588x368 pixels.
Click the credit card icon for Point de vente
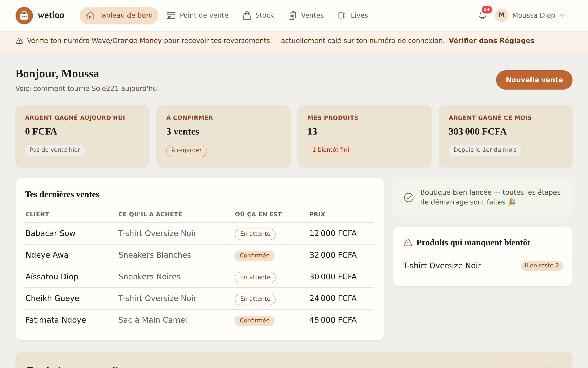[171, 15]
